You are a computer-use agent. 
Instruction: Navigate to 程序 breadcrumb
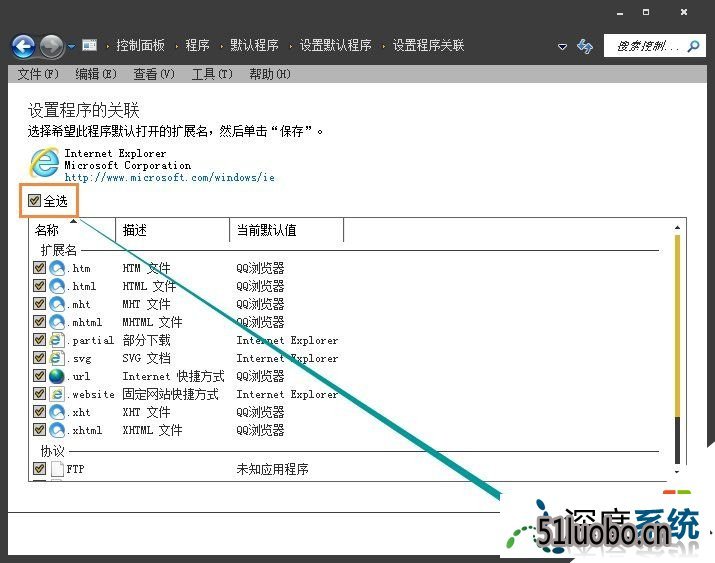197,46
